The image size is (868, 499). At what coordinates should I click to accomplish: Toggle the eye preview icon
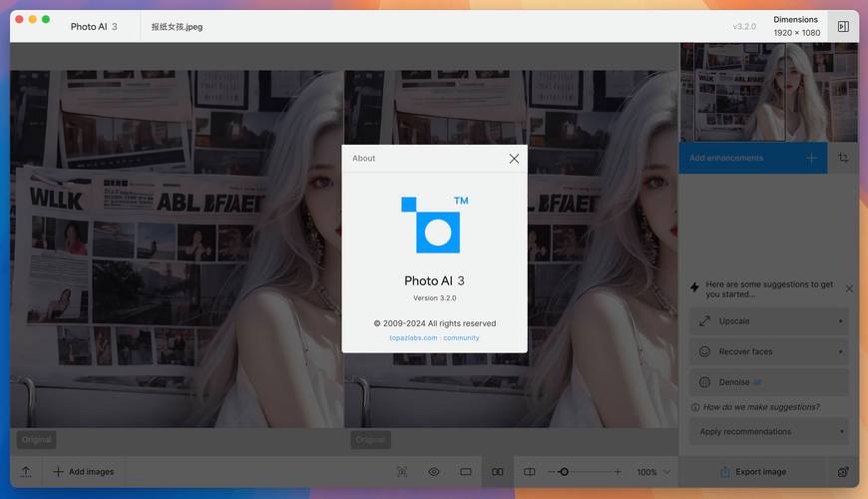pos(434,472)
